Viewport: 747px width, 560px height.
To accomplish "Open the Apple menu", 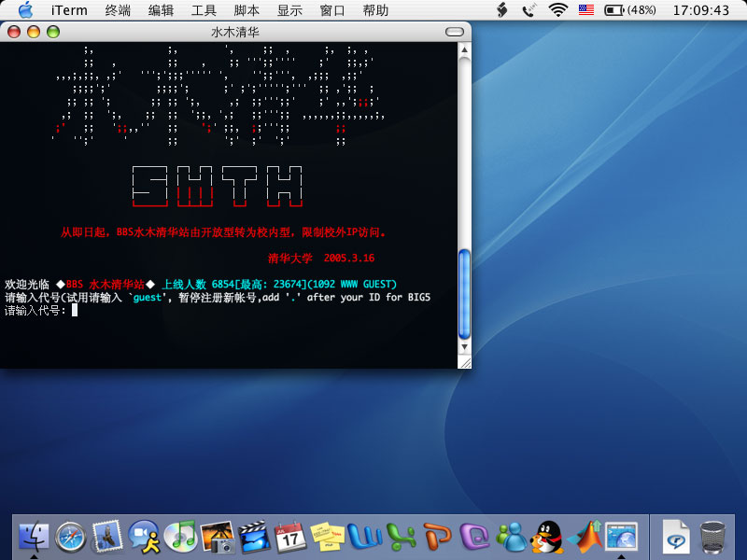I will pos(25,10).
